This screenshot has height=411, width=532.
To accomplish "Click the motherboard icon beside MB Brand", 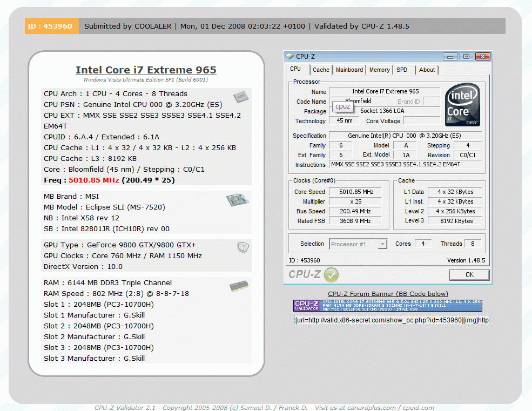I will (237, 199).
